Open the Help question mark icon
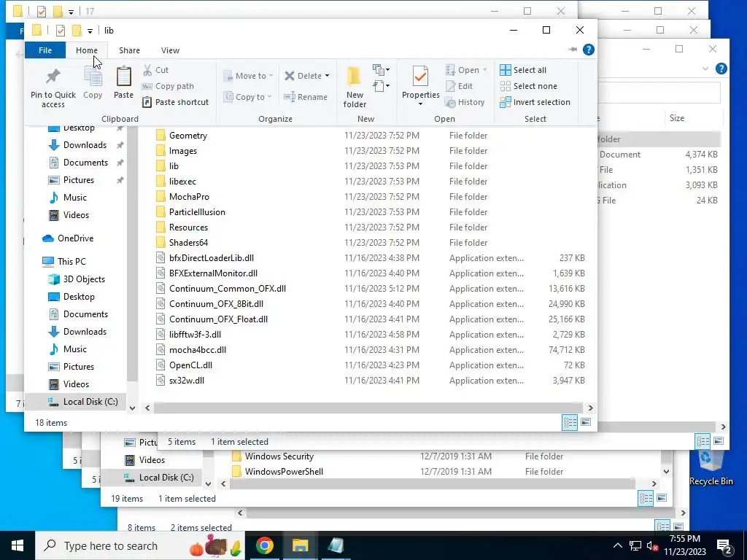The image size is (747, 560). [589, 50]
